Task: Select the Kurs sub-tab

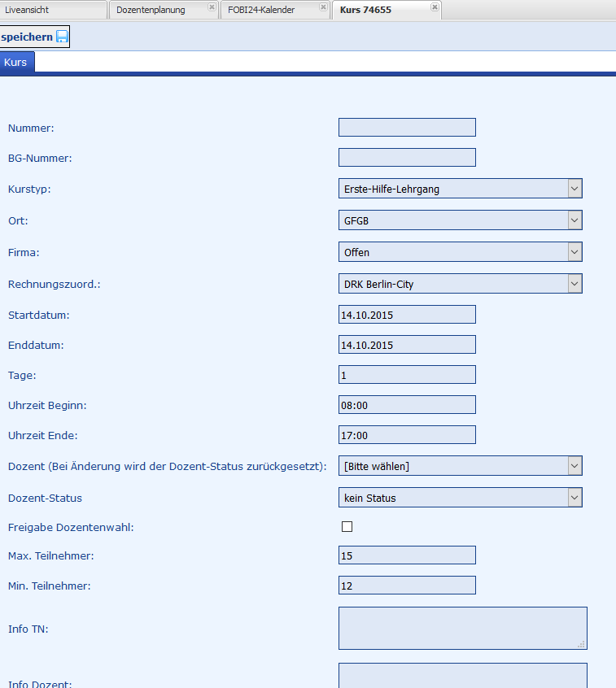Action: 16,63
